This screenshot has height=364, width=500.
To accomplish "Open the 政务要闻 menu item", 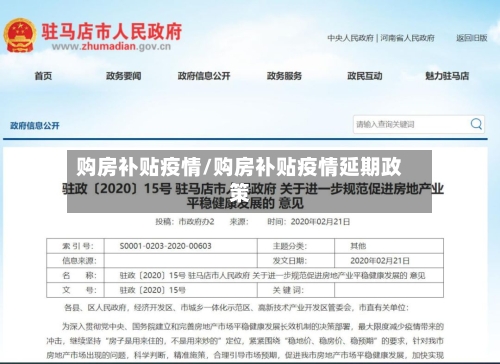I will coord(124,76).
